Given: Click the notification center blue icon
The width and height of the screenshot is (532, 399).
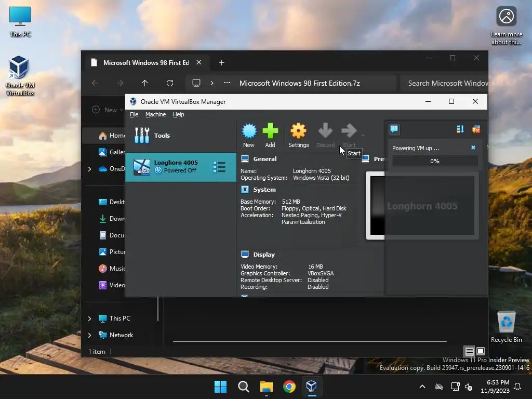Looking at the screenshot, I should click(394, 129).
